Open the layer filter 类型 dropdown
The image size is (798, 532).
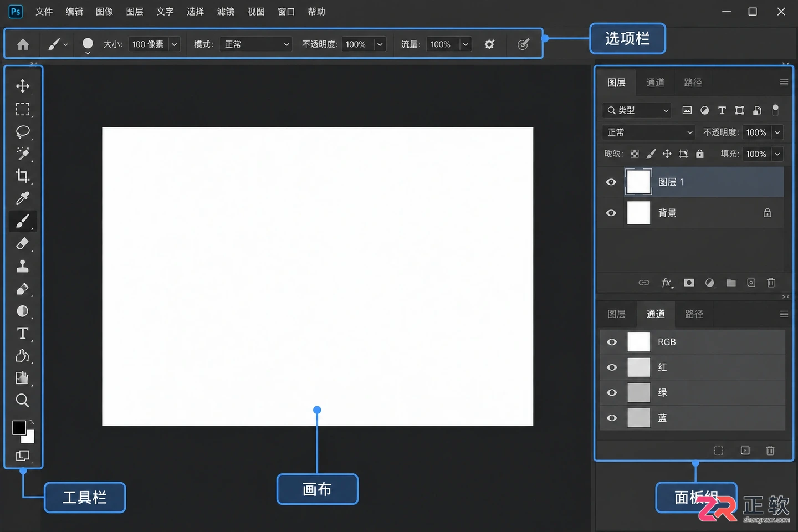[637, 110]
